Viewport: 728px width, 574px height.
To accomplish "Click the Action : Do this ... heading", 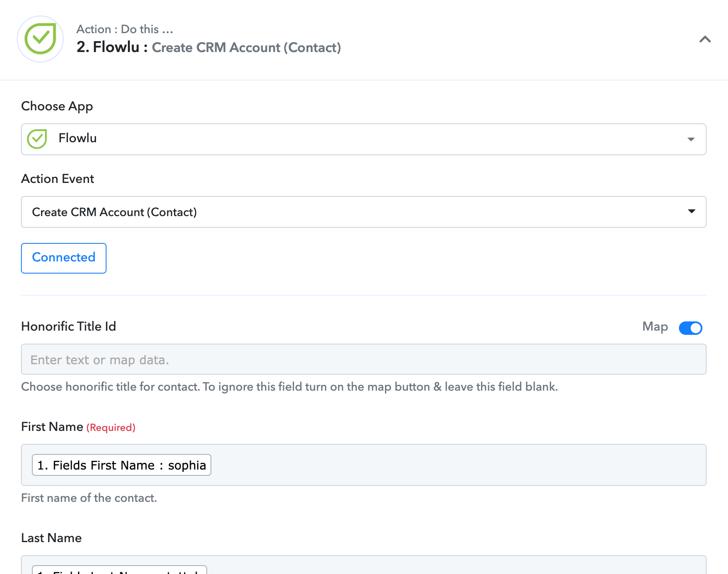I will 125,29.
